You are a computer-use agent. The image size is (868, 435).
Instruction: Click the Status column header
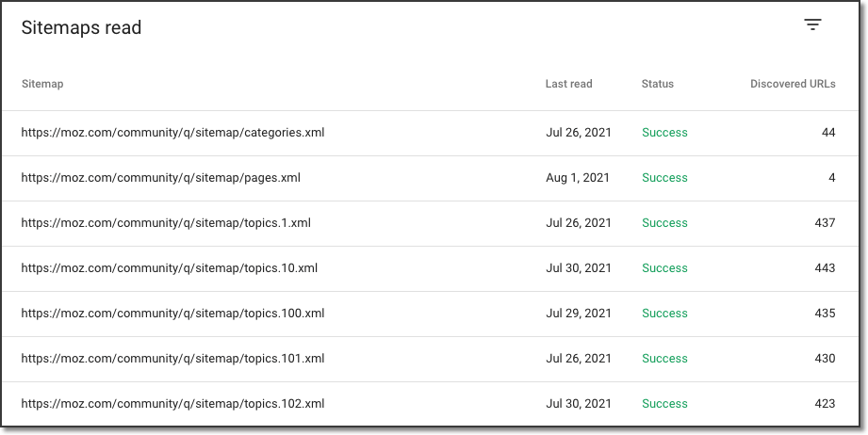[657, 84]
